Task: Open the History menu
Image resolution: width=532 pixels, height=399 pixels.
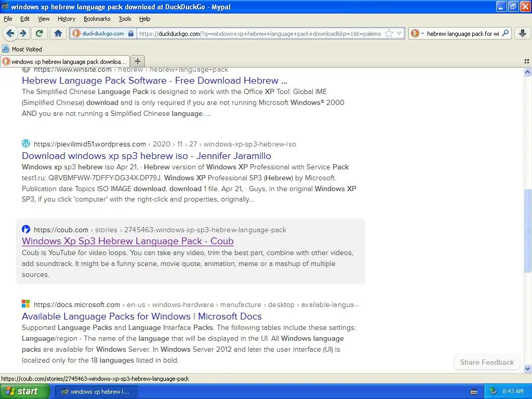Action: 66,19
